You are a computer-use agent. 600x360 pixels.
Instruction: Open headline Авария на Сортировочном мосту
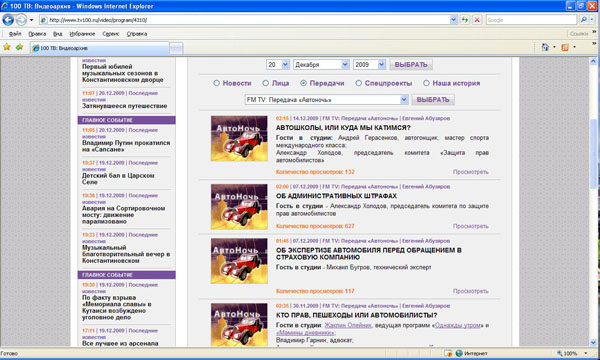123,215
